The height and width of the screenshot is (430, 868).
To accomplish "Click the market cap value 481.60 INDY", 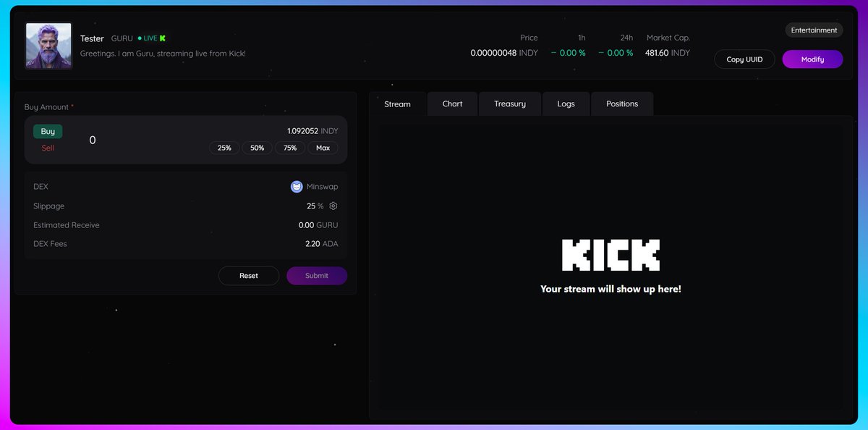I will pyautogui.click(x=668, y=53).
